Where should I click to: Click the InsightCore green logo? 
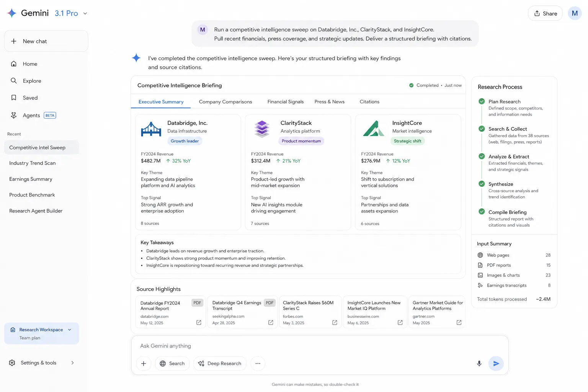coord(373,128)
